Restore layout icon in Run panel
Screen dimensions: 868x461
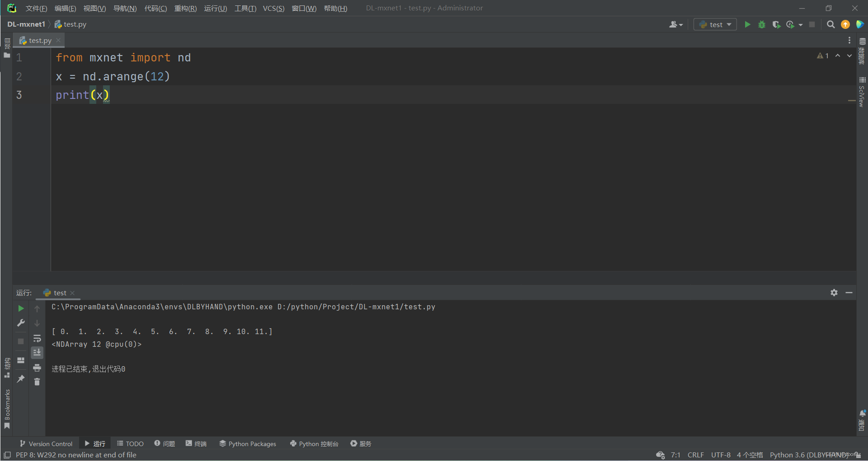tap(21, 360)
